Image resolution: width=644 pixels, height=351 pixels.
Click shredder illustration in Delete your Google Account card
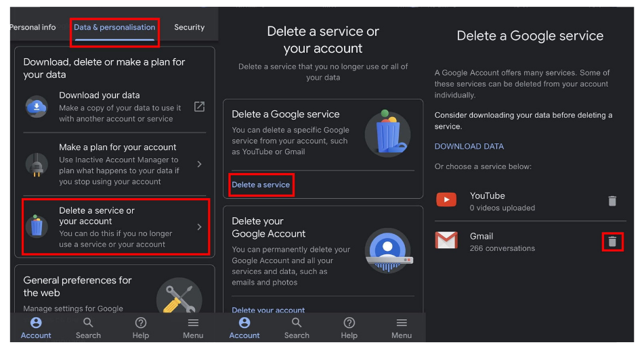click(x=388, y=251)
